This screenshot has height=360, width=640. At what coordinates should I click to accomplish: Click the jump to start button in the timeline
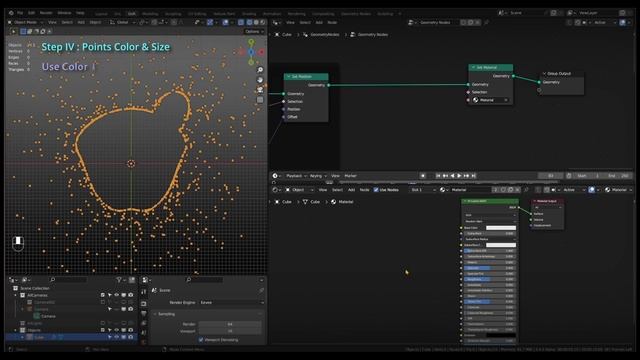[438, 176]
